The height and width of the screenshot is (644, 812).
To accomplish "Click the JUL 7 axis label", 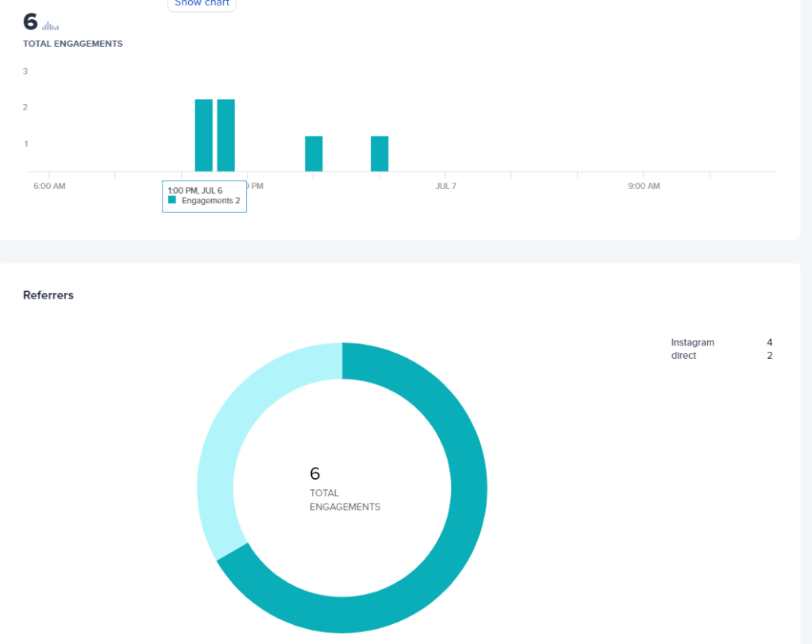I will coord(445,185).
